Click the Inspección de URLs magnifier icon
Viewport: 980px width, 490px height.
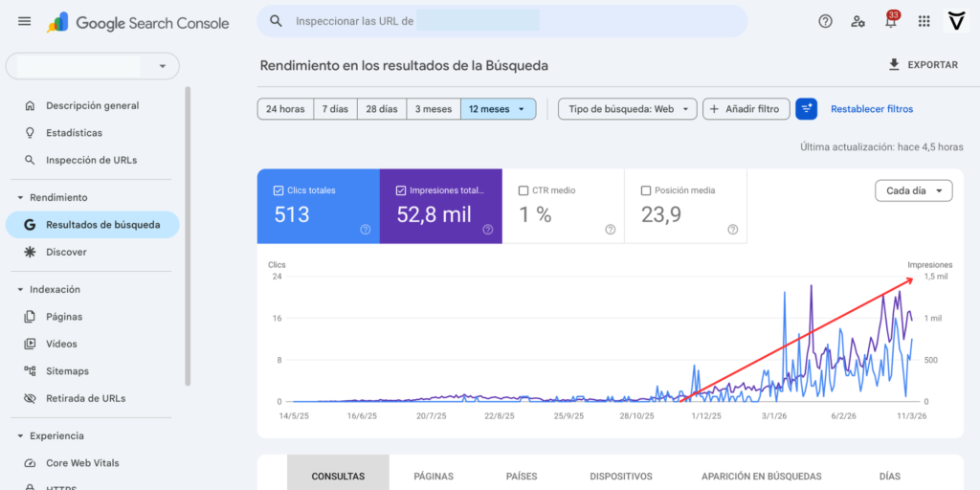(30, 160)
